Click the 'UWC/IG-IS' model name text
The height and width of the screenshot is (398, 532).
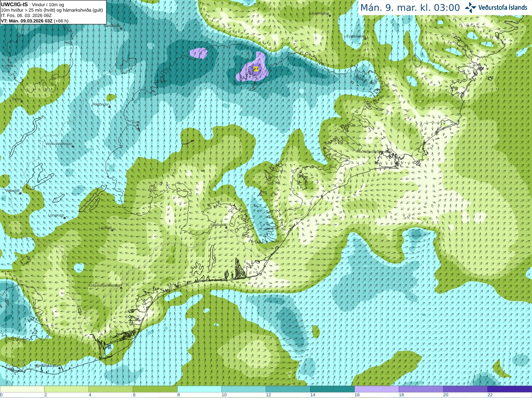pos(14,4)
